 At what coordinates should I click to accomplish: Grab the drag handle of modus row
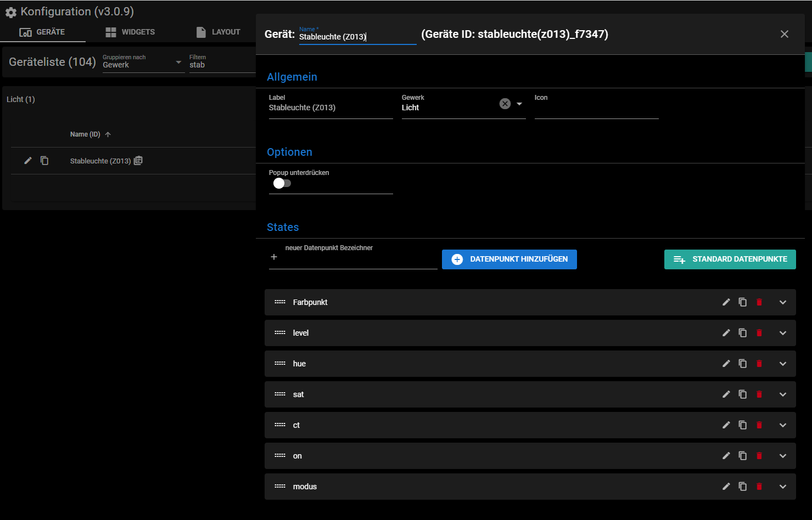pyautogui.click(x=280, y=487)
